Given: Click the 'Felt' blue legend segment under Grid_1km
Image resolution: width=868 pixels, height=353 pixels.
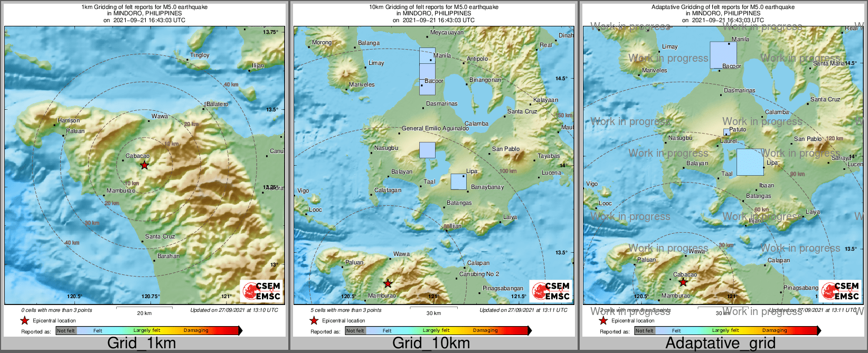Looking at the screenshot, I should pos(98,330).
